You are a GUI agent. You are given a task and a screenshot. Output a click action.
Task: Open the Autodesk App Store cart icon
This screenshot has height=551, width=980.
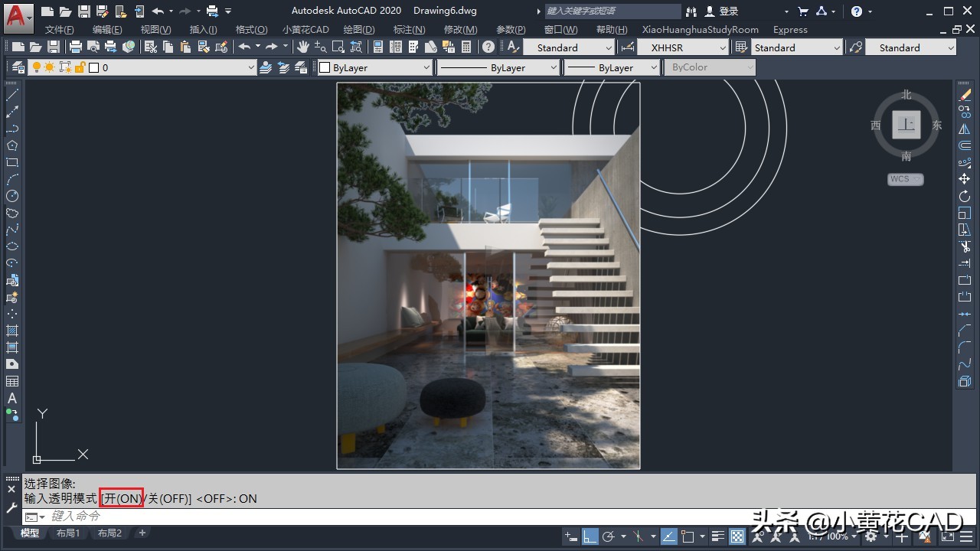tap(802, 11)
